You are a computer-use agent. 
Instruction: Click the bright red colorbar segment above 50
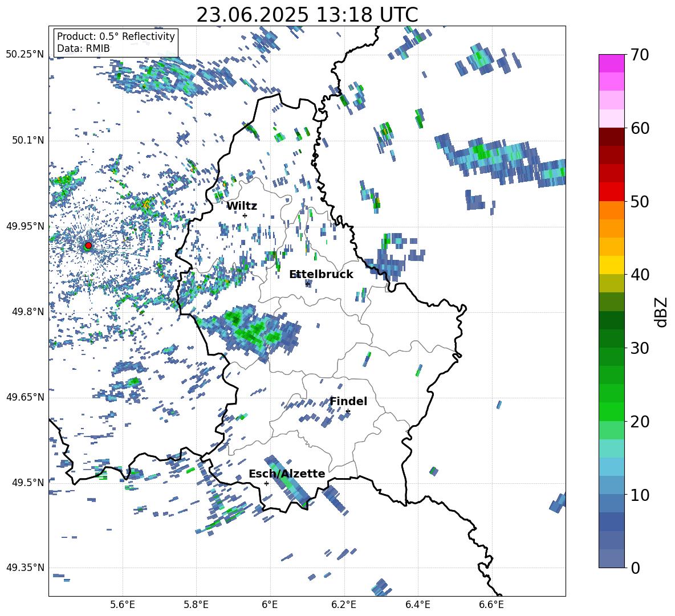[x=611, y=192]
